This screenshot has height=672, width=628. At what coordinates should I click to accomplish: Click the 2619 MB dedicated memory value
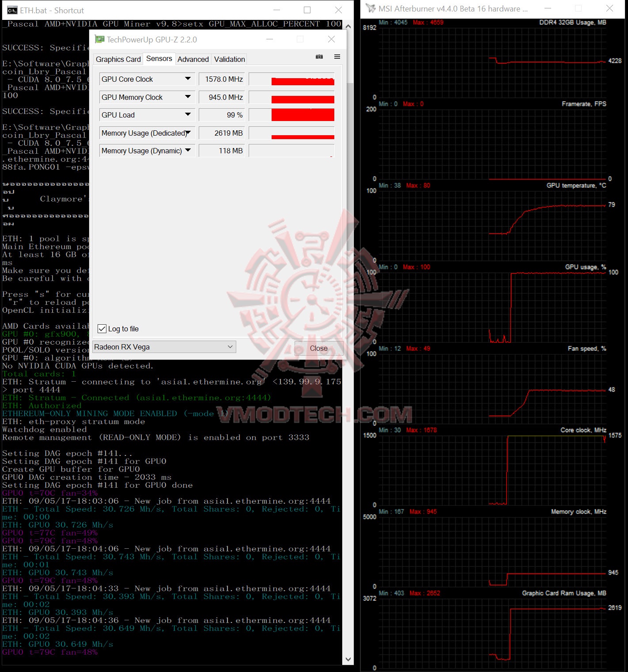coord(222,133)
